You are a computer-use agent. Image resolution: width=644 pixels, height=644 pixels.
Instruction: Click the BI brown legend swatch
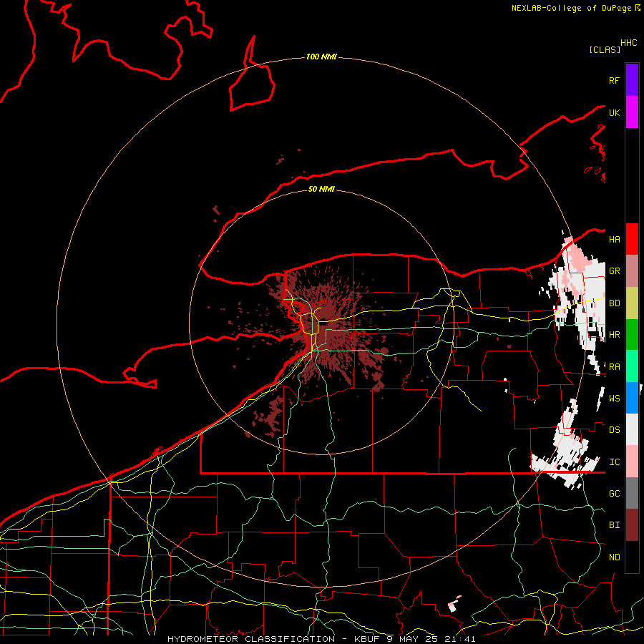pyautogui.click(x=632, y=525)
